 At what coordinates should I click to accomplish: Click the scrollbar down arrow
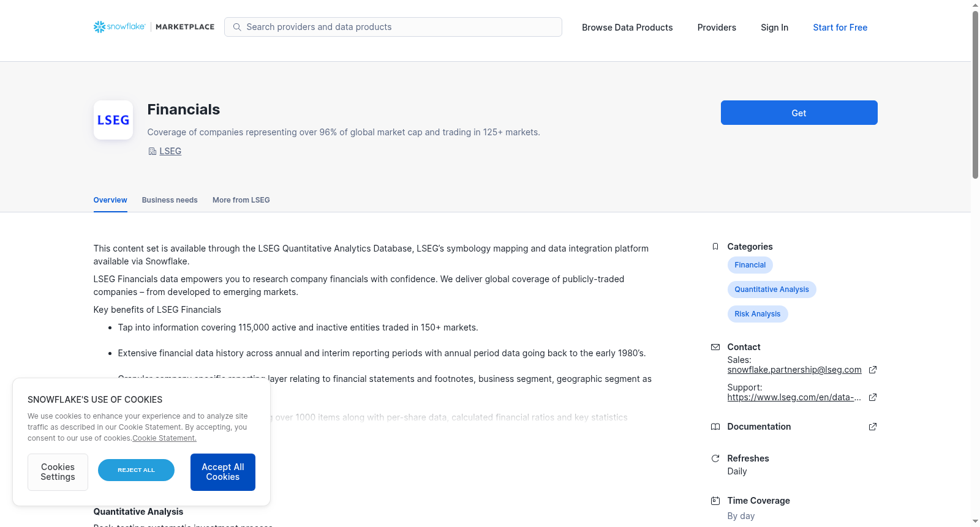coord(975,521)
